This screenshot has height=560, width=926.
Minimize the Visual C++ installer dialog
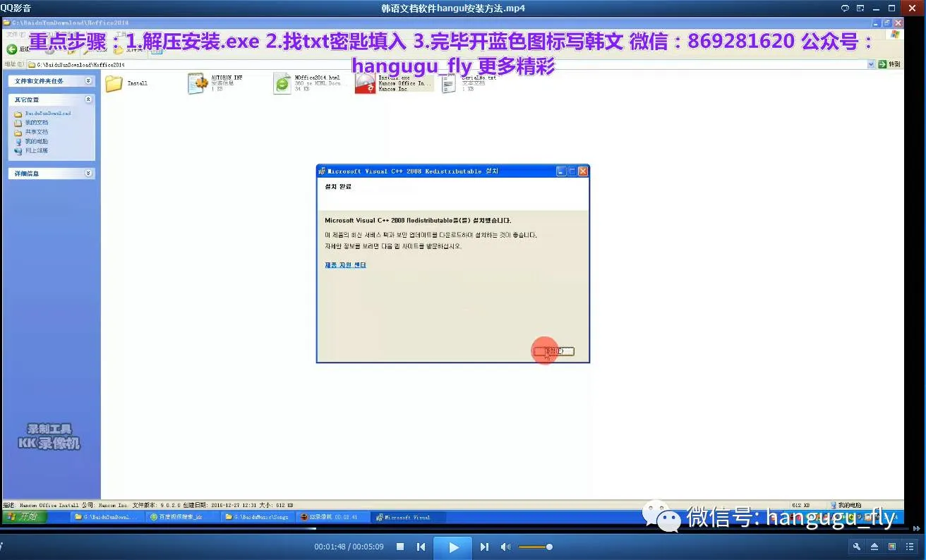click(561, 171)
